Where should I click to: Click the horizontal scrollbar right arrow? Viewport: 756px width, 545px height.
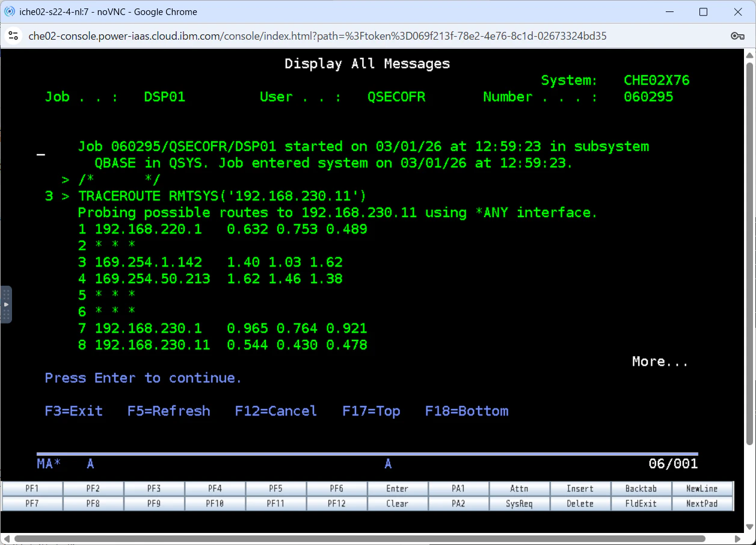tap(739, 538)
